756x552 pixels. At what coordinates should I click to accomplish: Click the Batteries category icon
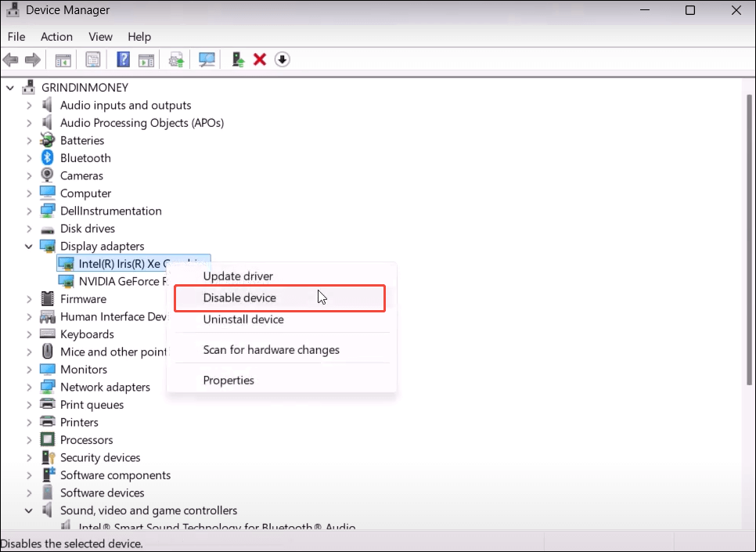47,140
